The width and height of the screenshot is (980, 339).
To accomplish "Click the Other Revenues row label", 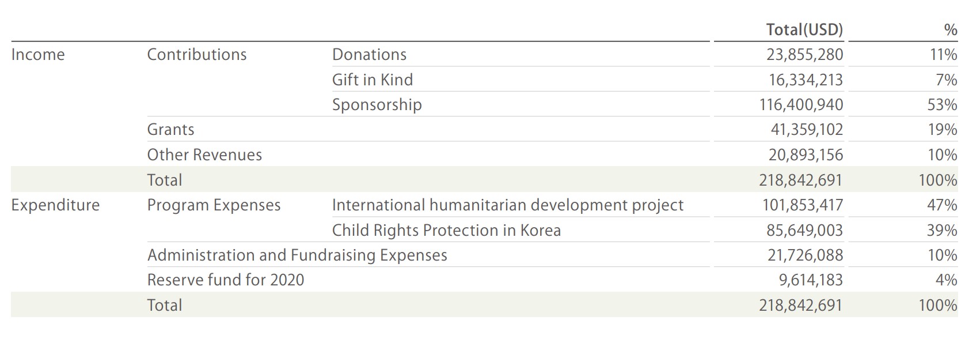I will 204,155.
